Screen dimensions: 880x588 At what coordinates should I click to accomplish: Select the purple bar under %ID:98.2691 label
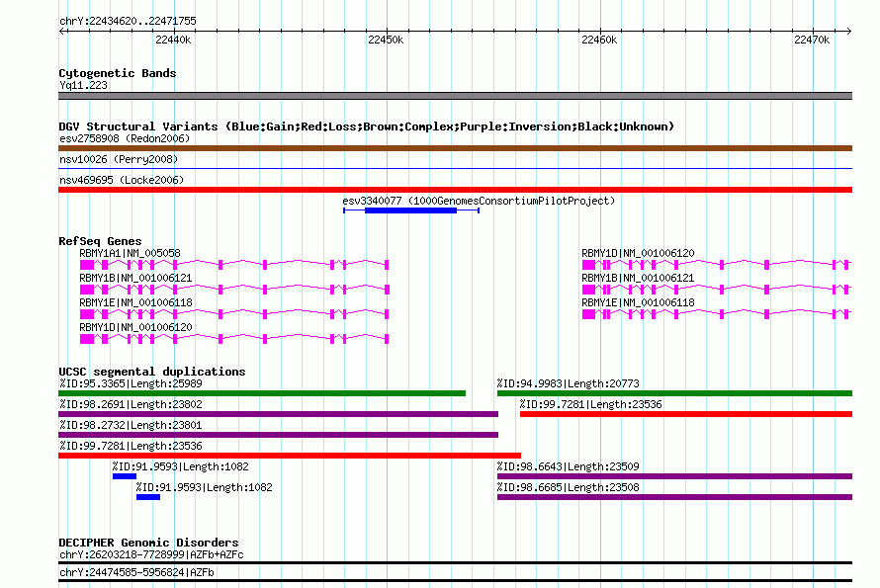[x=279, y=414]
